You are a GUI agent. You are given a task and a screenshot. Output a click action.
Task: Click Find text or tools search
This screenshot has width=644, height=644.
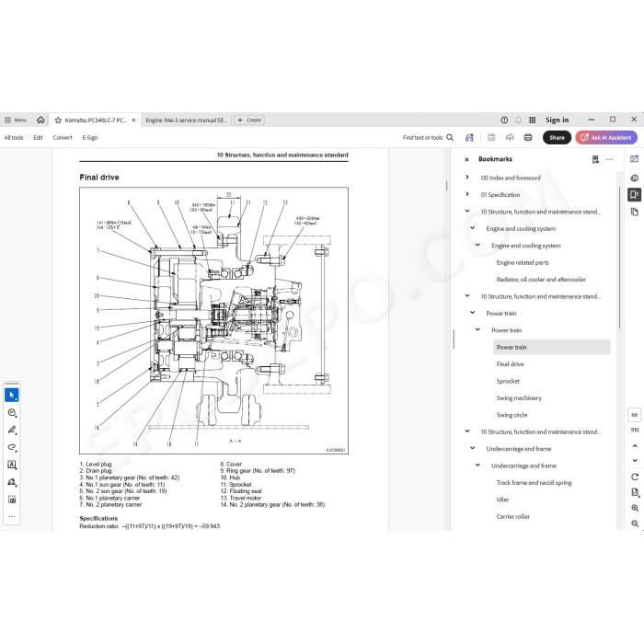(428, 138)
